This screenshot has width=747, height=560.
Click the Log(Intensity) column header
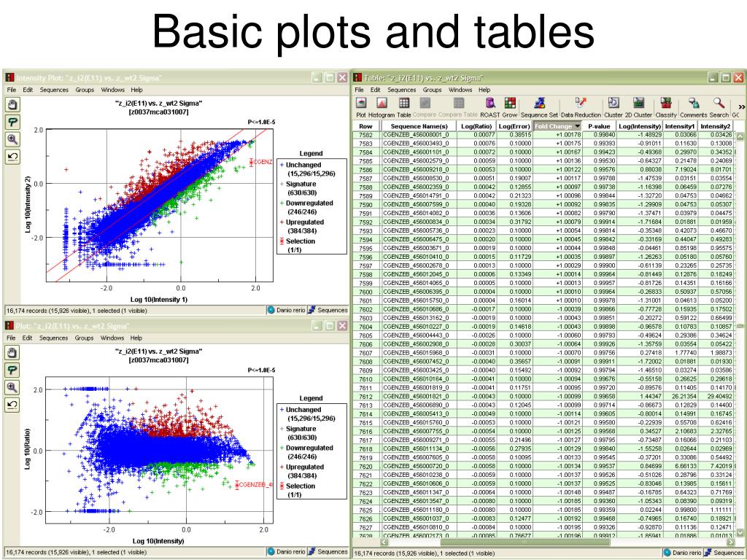click(x=640, y=126)
